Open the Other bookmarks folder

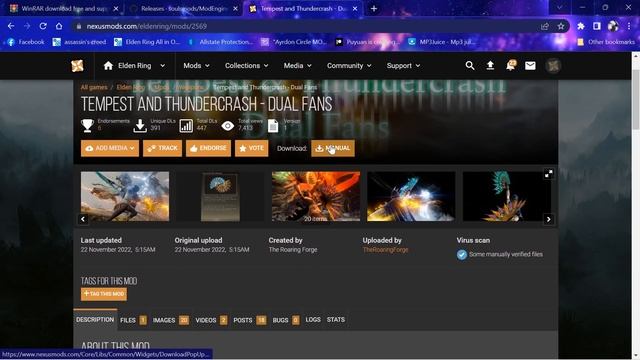(x=606, y=42)
